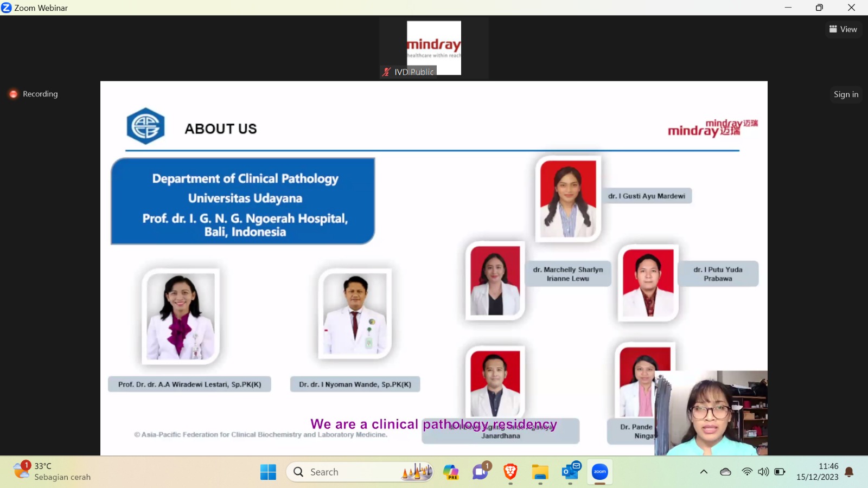Click the volume speaker tray icon

(x=763, y=472)
